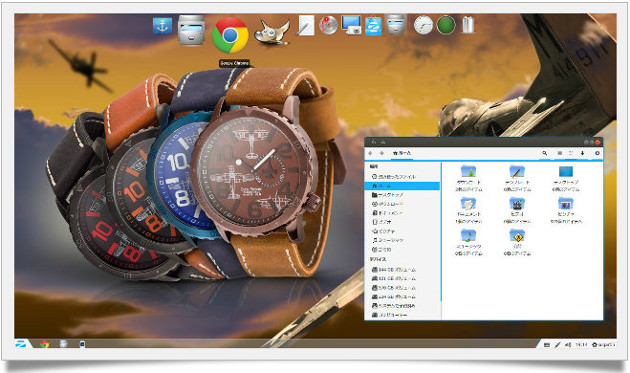This screenshot has width=630, height=373.
Task: Launch Google Chrome from the top dock
Action: (230, 35)
